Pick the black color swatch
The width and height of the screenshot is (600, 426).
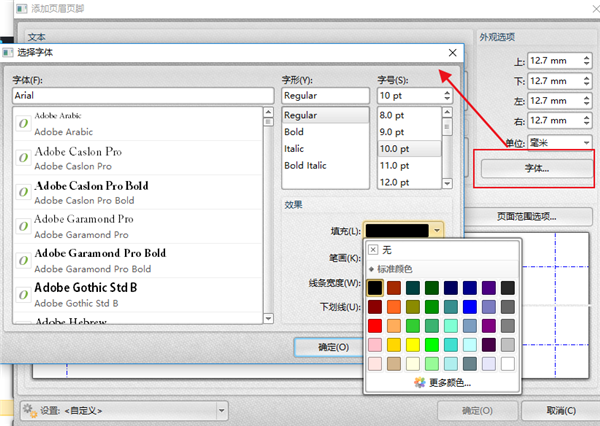click(375, 288)
